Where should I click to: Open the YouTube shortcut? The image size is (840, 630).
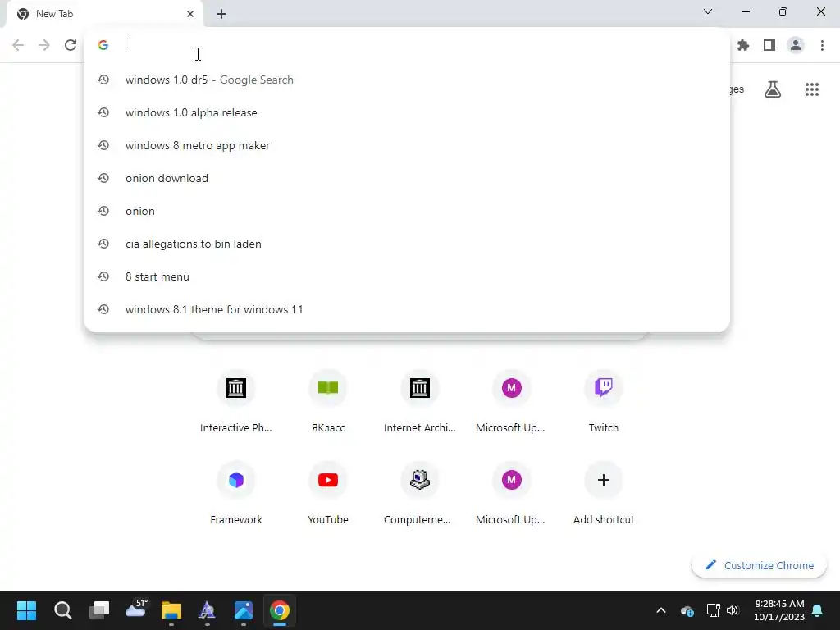coord(328,494)
